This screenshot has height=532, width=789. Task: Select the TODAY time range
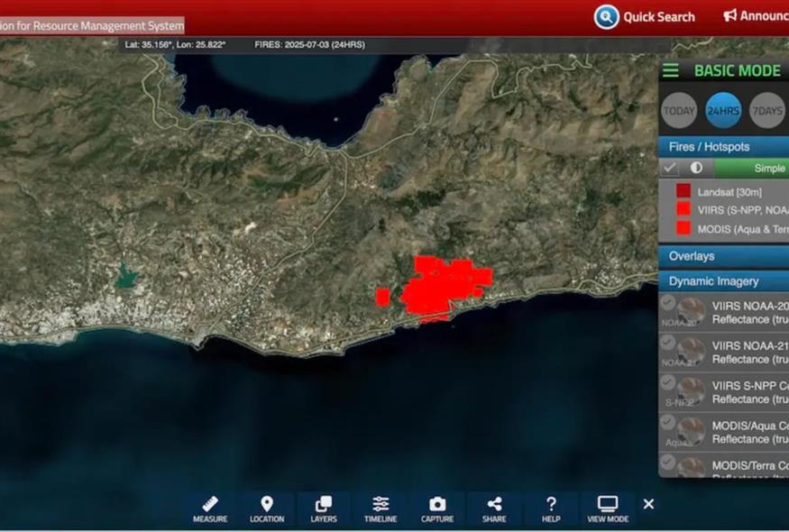coord(679,112)
